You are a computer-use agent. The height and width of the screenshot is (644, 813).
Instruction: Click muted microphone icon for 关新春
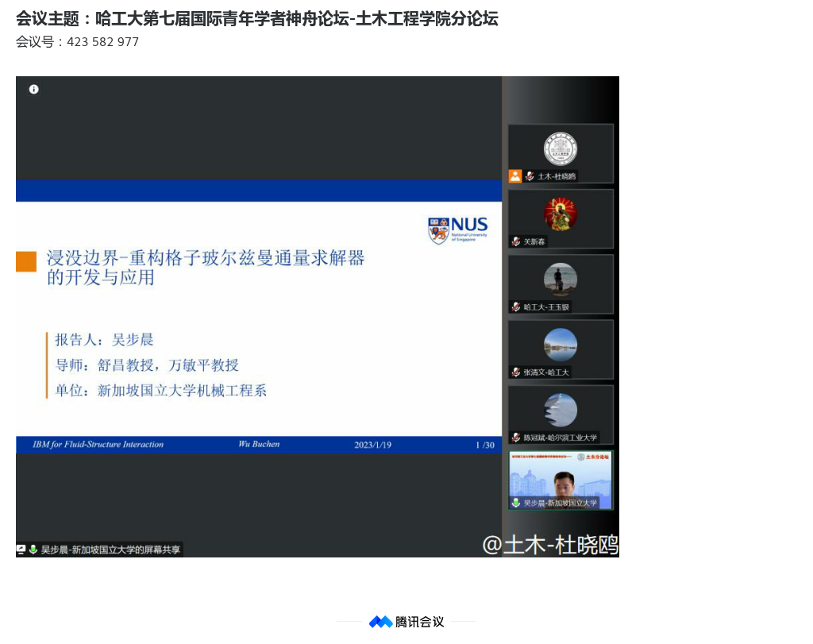tap(516, 241)
